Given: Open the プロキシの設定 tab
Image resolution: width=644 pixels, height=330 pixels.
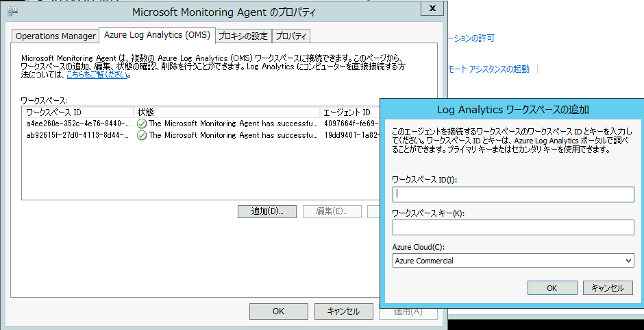Looking at the screenshot, I should click(243, 36).
